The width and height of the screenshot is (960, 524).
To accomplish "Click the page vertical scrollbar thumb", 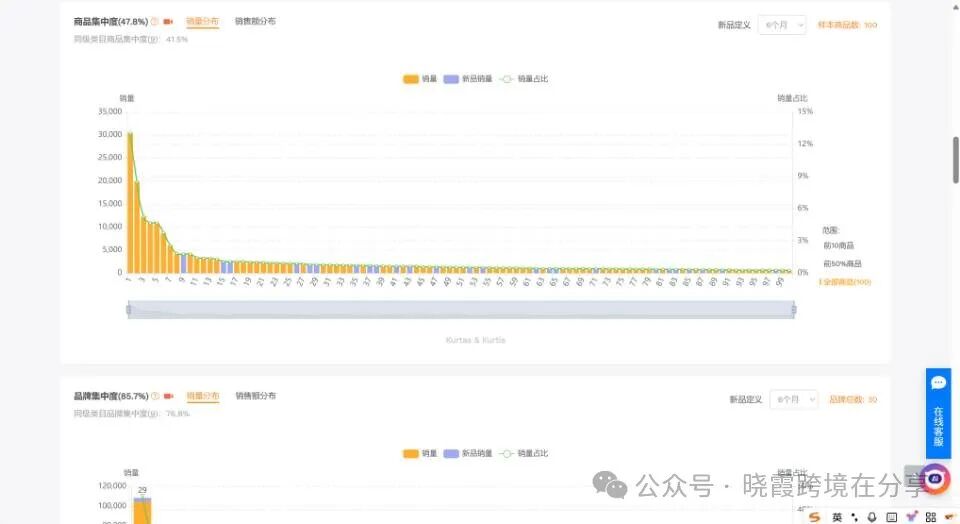I will 956,160.
